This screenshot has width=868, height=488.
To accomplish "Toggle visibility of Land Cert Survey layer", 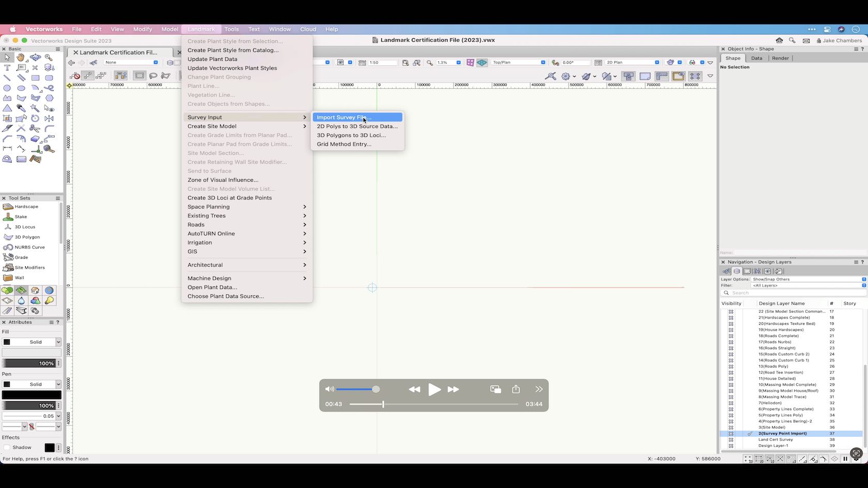I will (731, 439).
